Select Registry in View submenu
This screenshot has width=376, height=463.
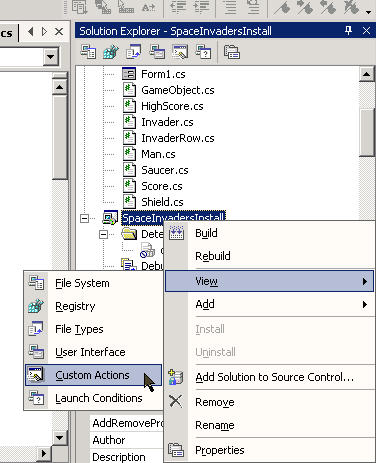[93, 306]
